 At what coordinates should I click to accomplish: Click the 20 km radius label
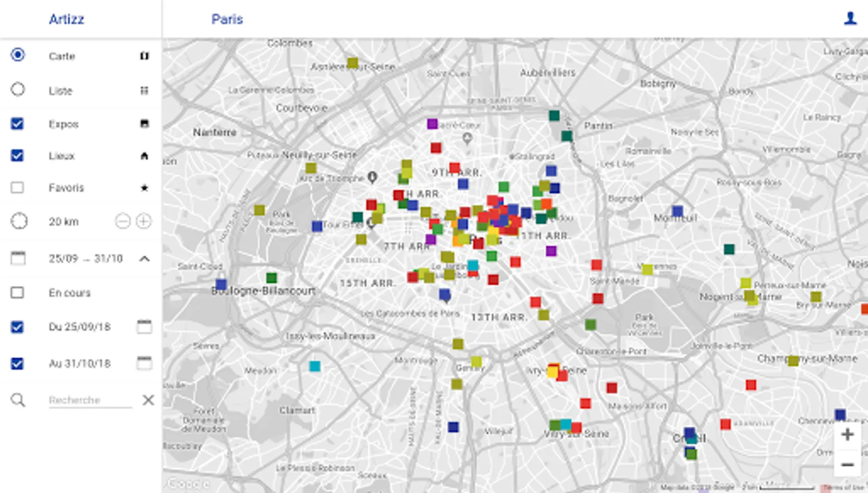pos(64,221)
